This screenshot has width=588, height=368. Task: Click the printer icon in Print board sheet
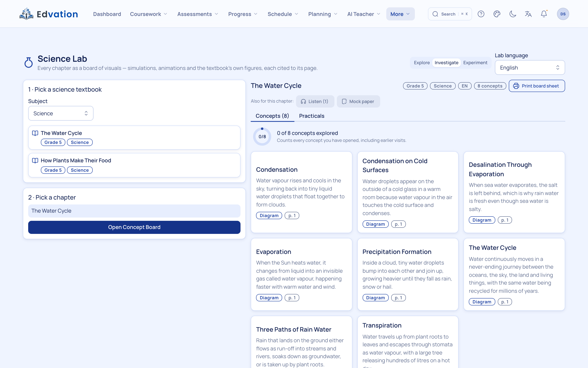pyautogui.click(x=516, y=86)
